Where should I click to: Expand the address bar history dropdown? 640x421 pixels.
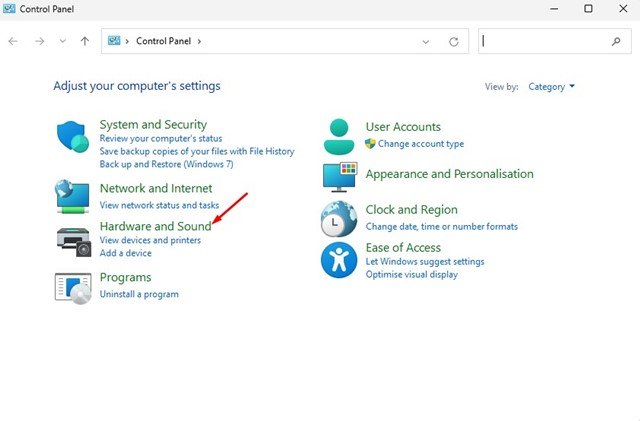426,42
